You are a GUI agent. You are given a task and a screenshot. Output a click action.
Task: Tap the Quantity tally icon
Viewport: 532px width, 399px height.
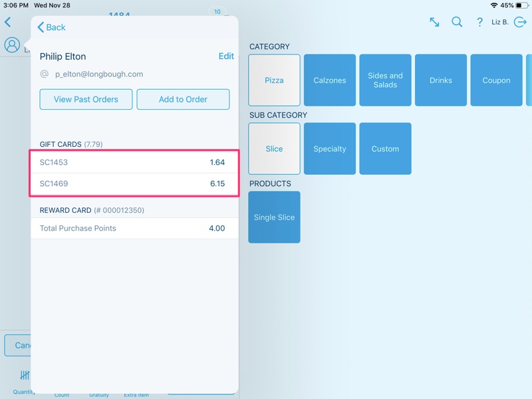tap(24, 376)
